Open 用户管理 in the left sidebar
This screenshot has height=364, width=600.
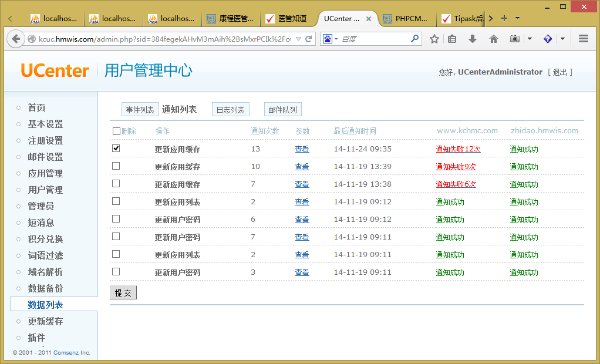tap(45, 190)
